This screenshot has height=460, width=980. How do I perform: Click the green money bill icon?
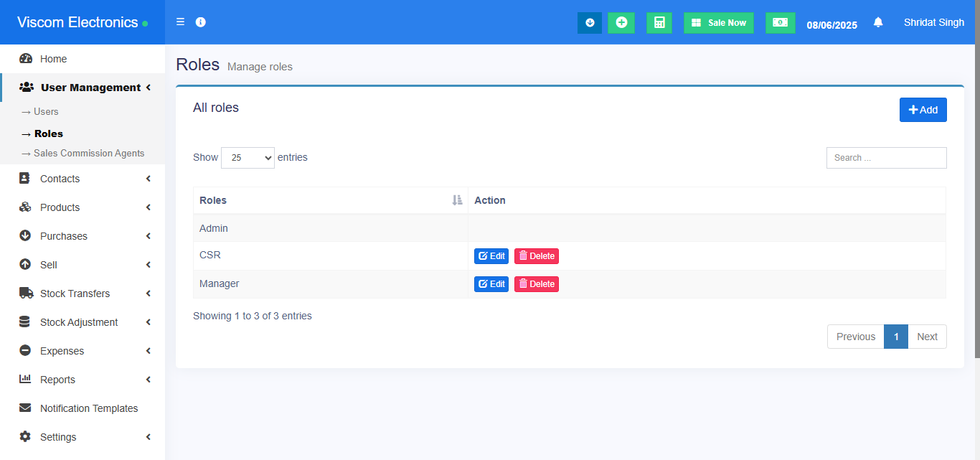click(780, 23)
